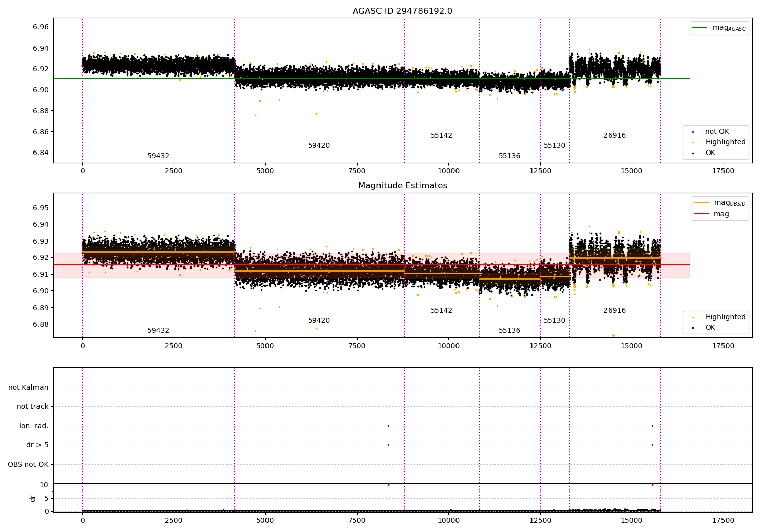The height and width of the screenshot is (532, 760).
Task: Click the red dr marker near x 15550
Action: [x=652, y=485]
